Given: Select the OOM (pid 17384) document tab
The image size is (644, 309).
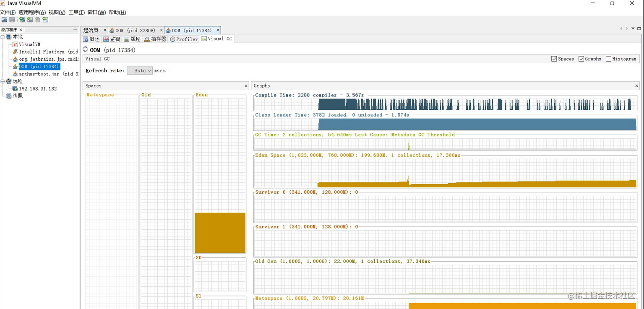Looking at the screenshot, I should (192, 31).
